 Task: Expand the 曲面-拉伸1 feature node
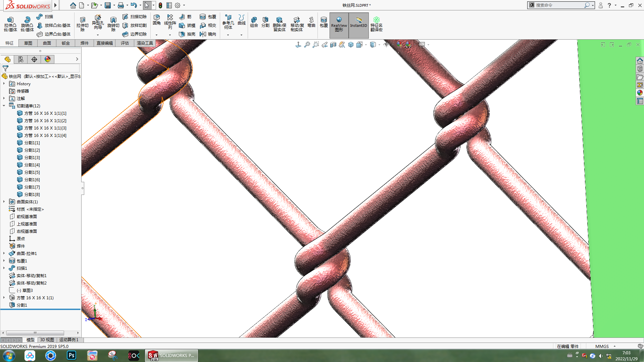4,253
